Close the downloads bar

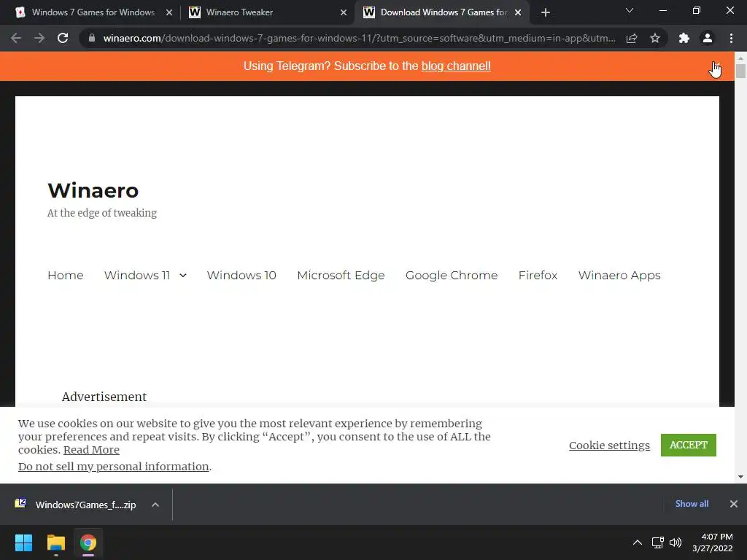click(x=734, y=504)
